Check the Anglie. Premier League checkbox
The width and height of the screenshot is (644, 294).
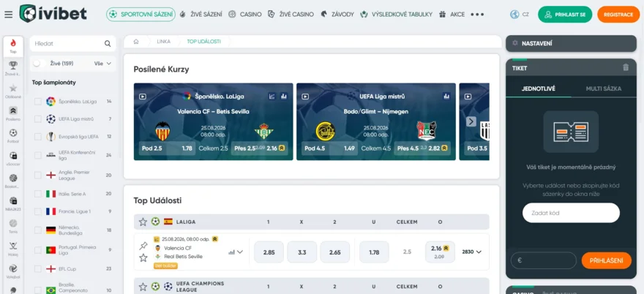[x=38, y=176]
